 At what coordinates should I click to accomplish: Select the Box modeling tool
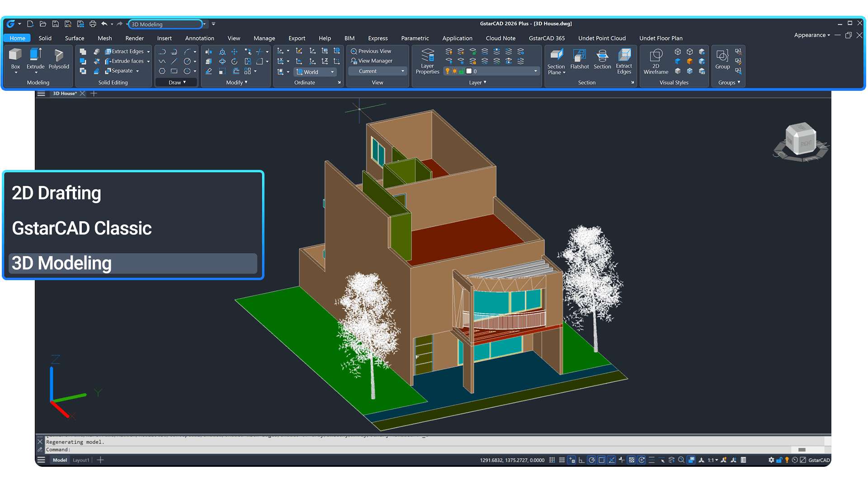[15, 55]
